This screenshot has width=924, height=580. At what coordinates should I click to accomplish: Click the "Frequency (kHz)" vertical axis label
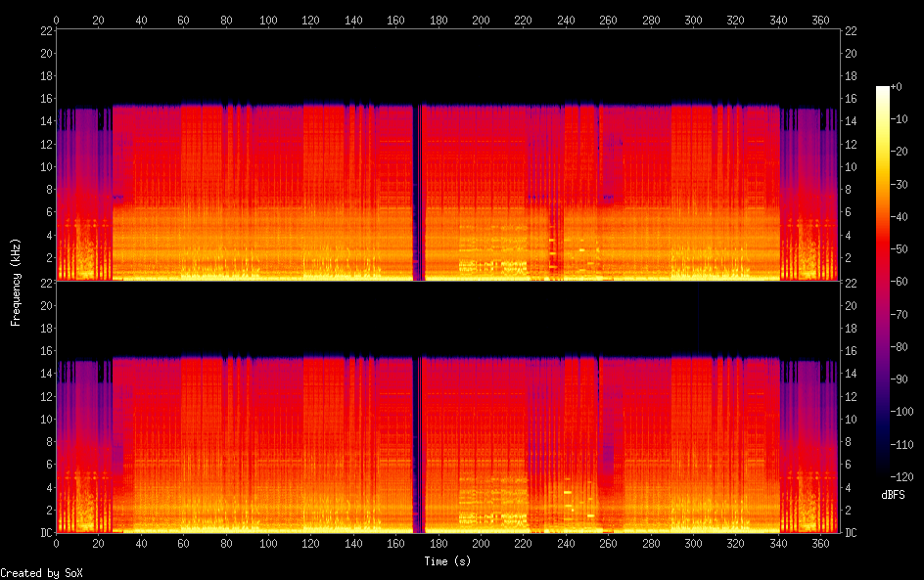coord(16,281)
